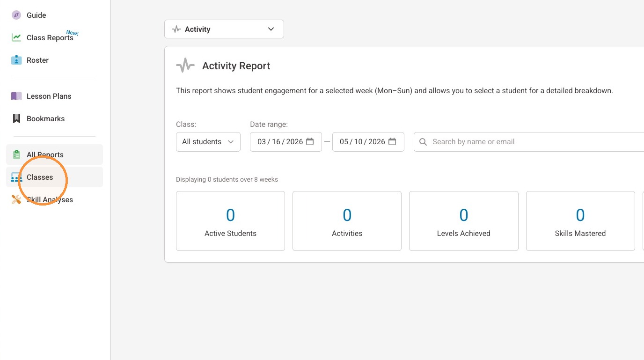Click the pulse icon in the Activity dropdown
This screenshot has width=644, height=360.
176,29
